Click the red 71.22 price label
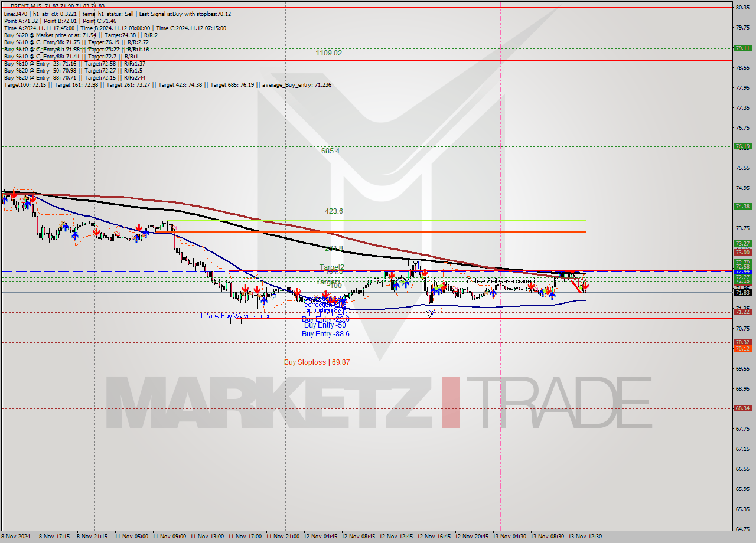This screenshot has width=756, height=543. [x=742, y=312]
